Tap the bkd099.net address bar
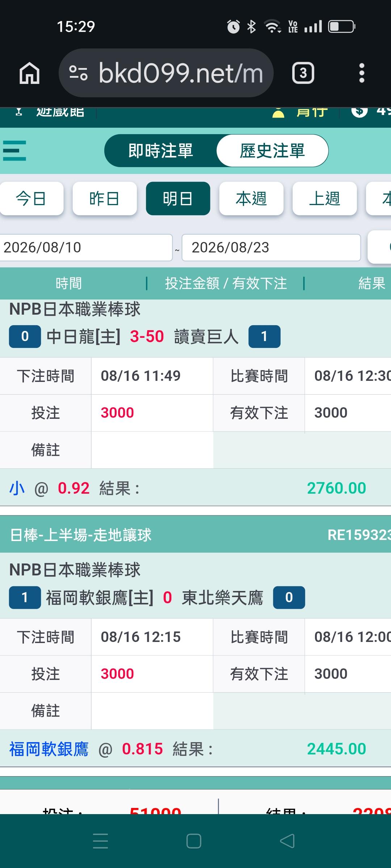 pos(166,73)
